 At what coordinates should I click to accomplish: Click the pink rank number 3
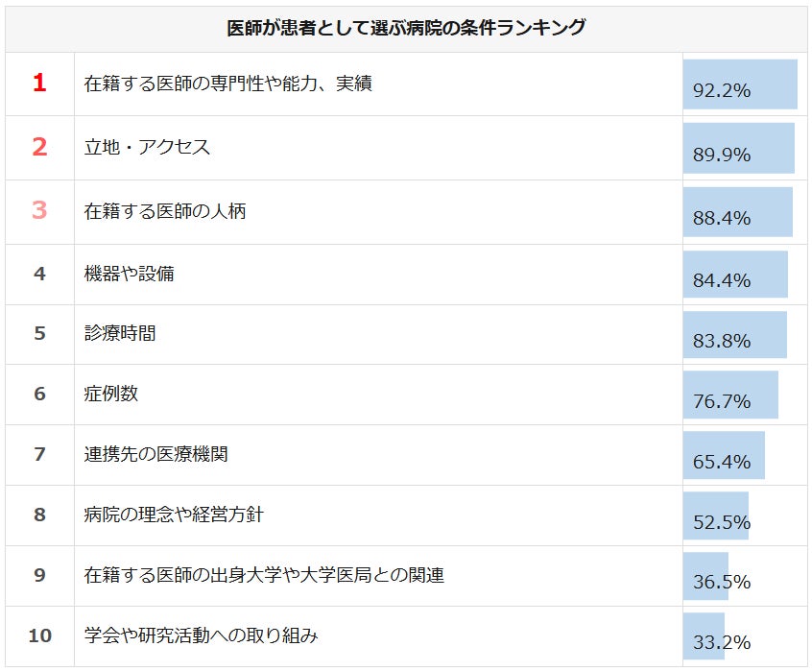[39, 210]
